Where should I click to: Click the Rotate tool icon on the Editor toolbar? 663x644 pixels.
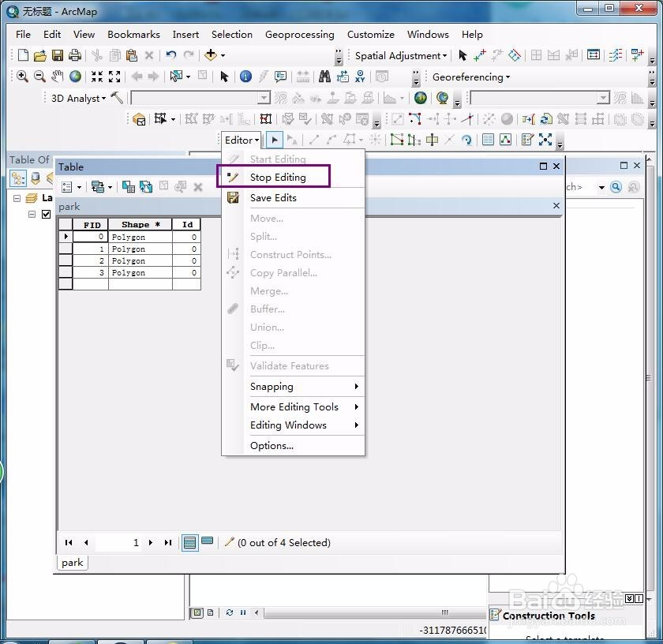tap(466, 140)
